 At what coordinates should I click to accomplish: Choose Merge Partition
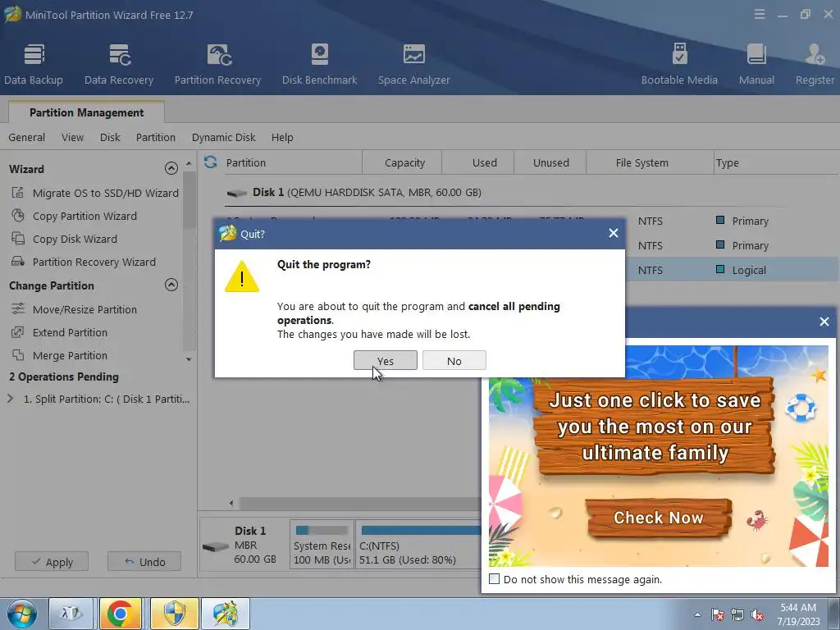coord(59,356)
